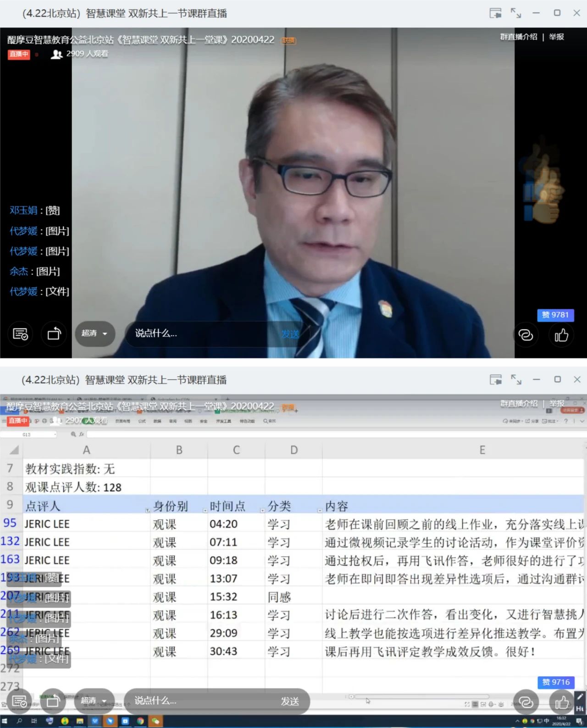Click the chain link share icon in upper stream

[526, 335]
